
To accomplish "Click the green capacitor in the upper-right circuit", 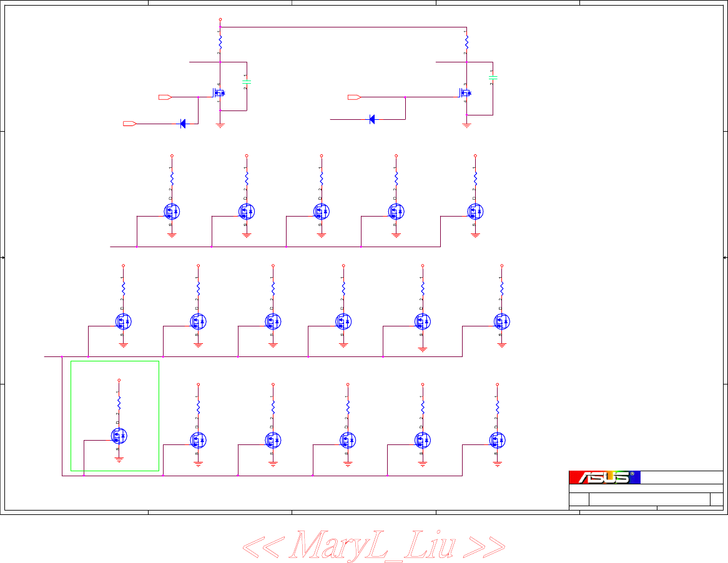I will [493, 78].
